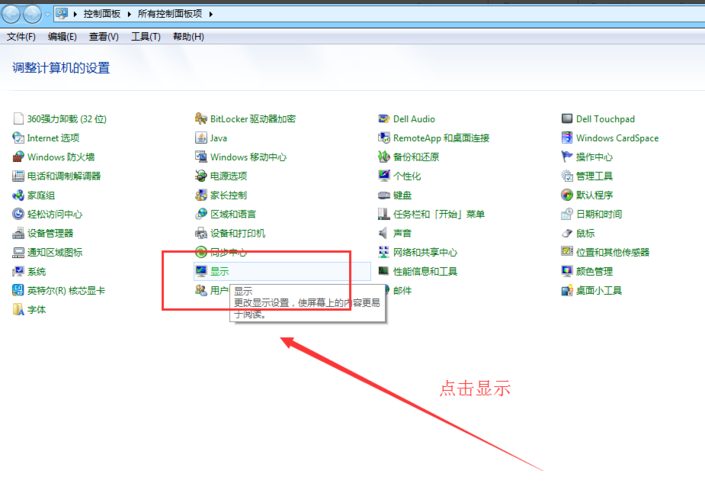Open the 工具(T) menu
Viewport: 705px width, 487px height.
pyautogui.click(x=146, y=37)
